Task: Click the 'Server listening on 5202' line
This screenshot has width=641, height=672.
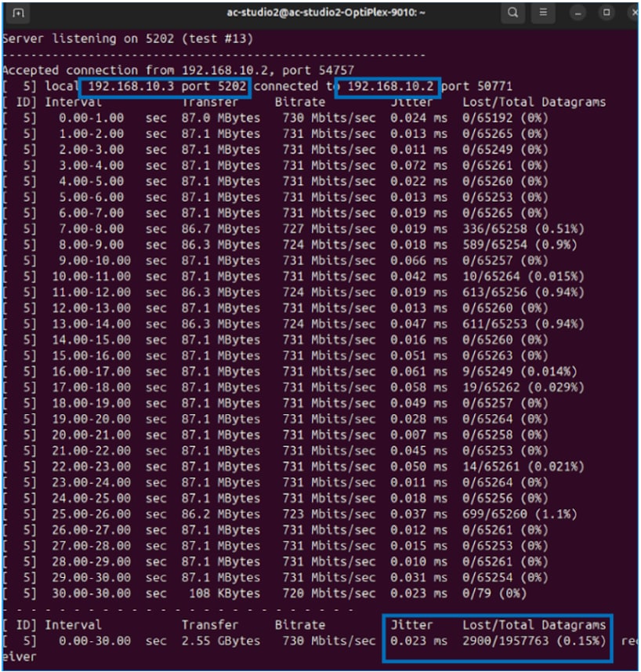Action: [116, 38]
